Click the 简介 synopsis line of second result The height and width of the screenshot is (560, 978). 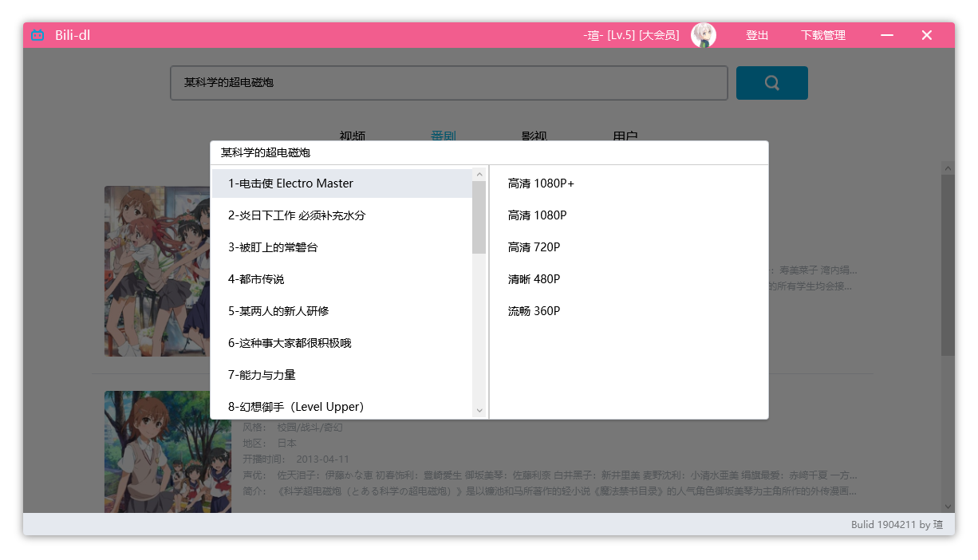(550, 491)
